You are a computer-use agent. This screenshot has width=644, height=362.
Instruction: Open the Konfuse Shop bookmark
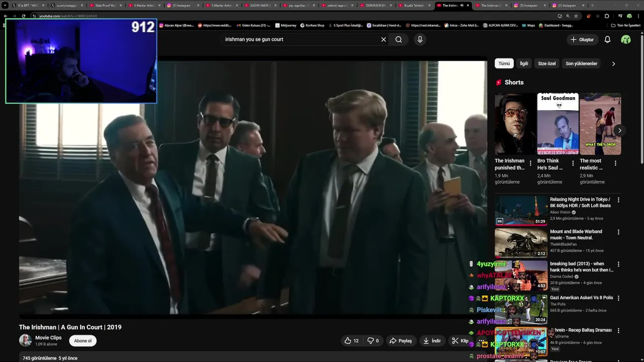point(312,25)
